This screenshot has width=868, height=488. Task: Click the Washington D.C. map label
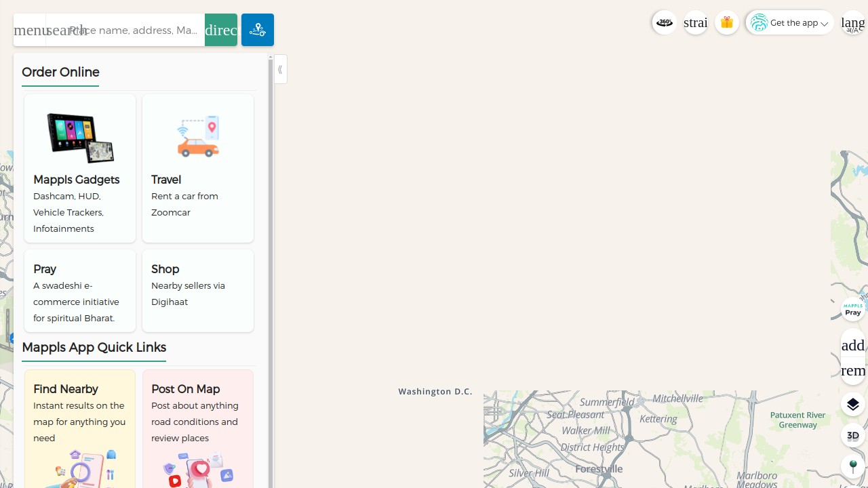click(x=435, y=391)
